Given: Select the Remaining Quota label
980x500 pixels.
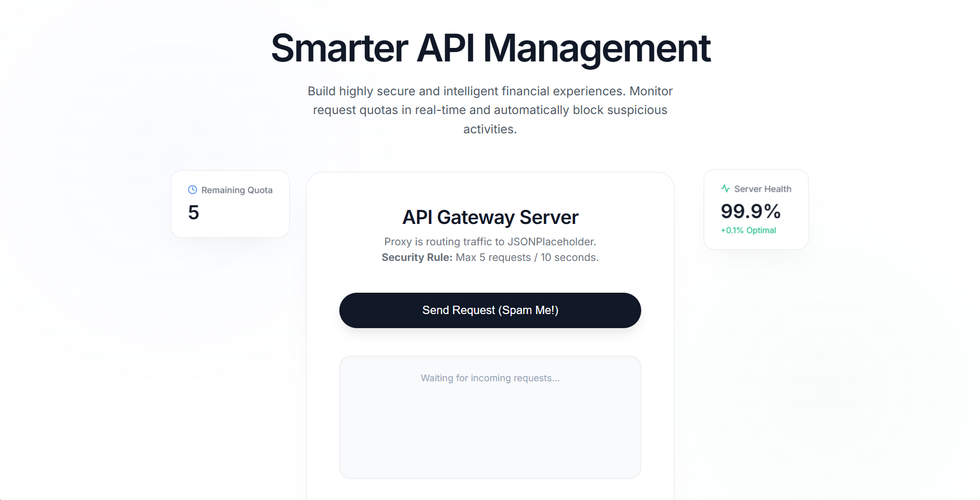Looking at the screenshot, I should [237, 190].
